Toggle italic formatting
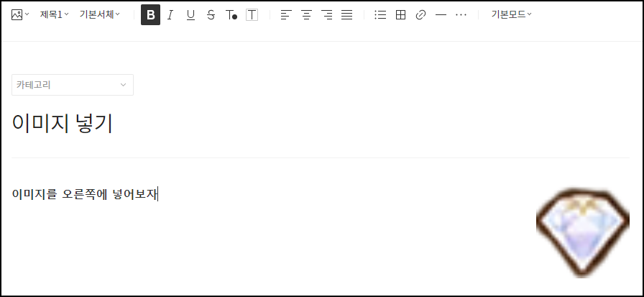 (170, 15)
